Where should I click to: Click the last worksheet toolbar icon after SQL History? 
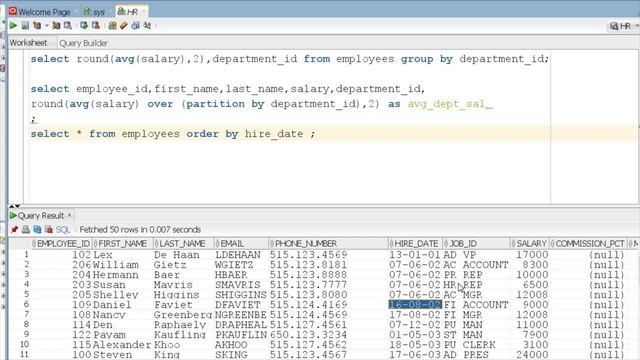click(147, 26)
